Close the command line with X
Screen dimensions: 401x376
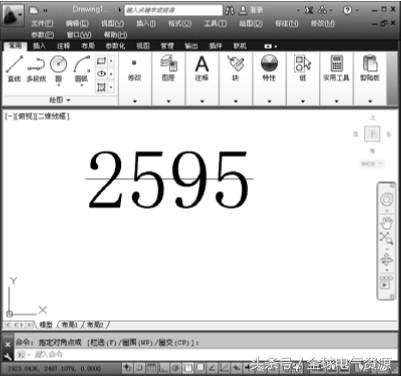[8, 344]
